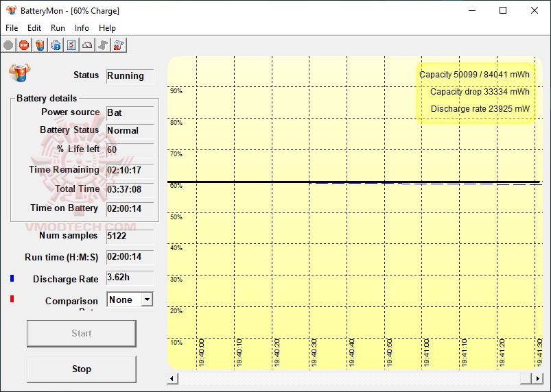Click the horizontal scrollbar thumb under graph
Screen dimensions: 551x392
pyautogui.click(x=526, y=379)
